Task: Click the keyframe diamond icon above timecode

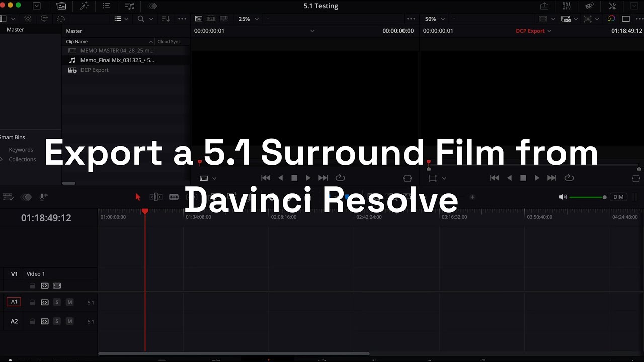Action: coord(26,197)
